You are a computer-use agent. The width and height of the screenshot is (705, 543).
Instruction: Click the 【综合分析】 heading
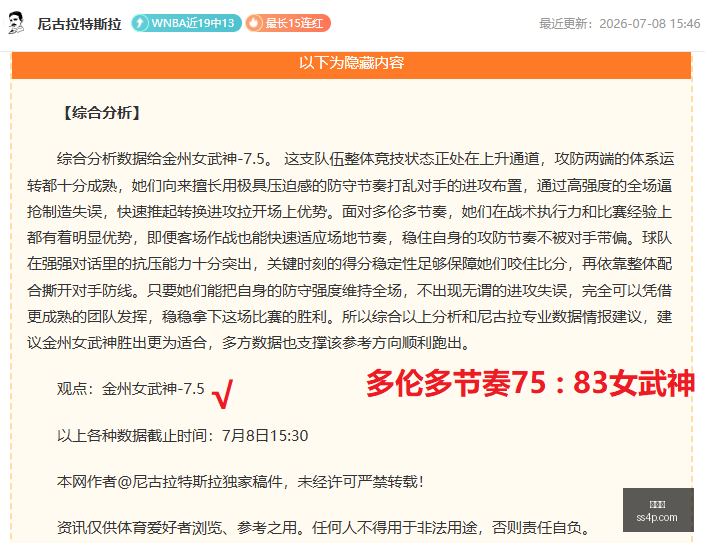101,112
